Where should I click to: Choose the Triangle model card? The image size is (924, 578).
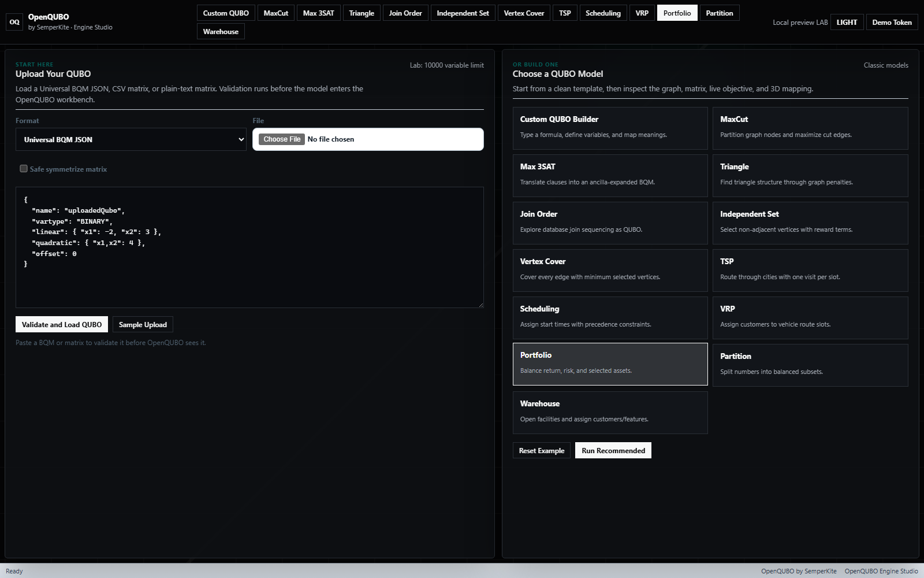pos(810,176)
